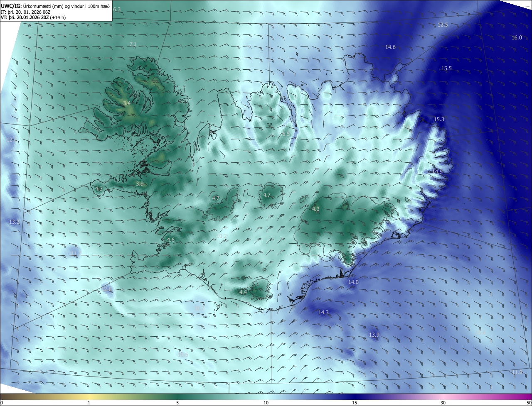532x406 pixels.
Task: Click the 13.3 value label
Action: 14,222
